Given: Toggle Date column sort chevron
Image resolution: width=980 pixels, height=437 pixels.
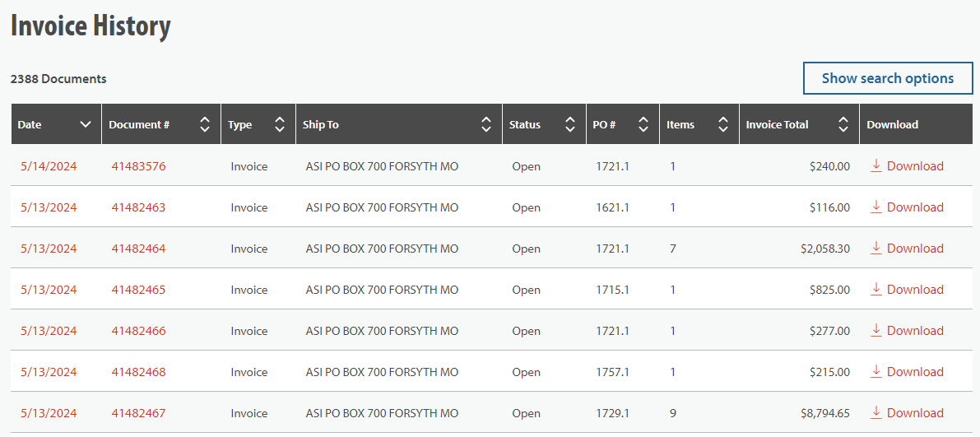Looking at the screenshot, I should click(x=86, y=124).
